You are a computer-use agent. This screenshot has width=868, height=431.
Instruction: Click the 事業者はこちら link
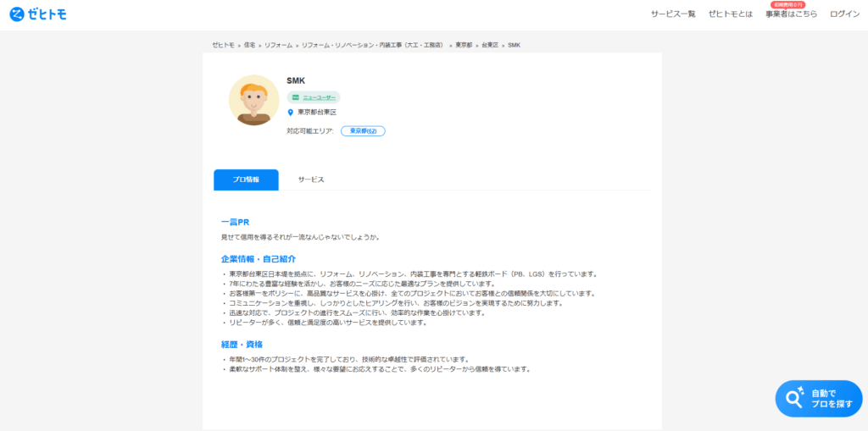click(791, 14)
